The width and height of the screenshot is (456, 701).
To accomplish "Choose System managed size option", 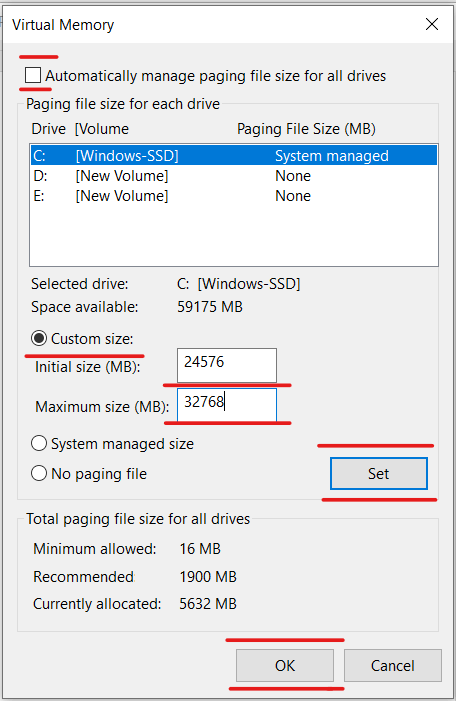I will 39,443.
